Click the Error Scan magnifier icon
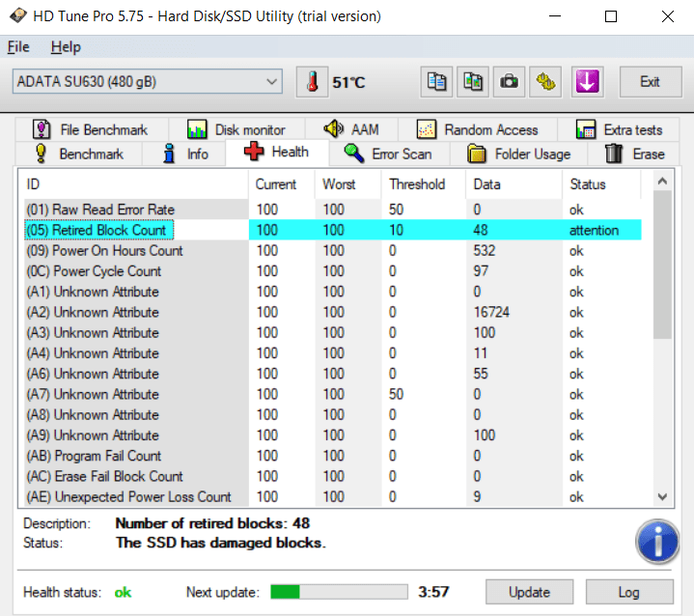Image resolution: width=694 pixels, height=616 pixels. (x=353, y=154)
